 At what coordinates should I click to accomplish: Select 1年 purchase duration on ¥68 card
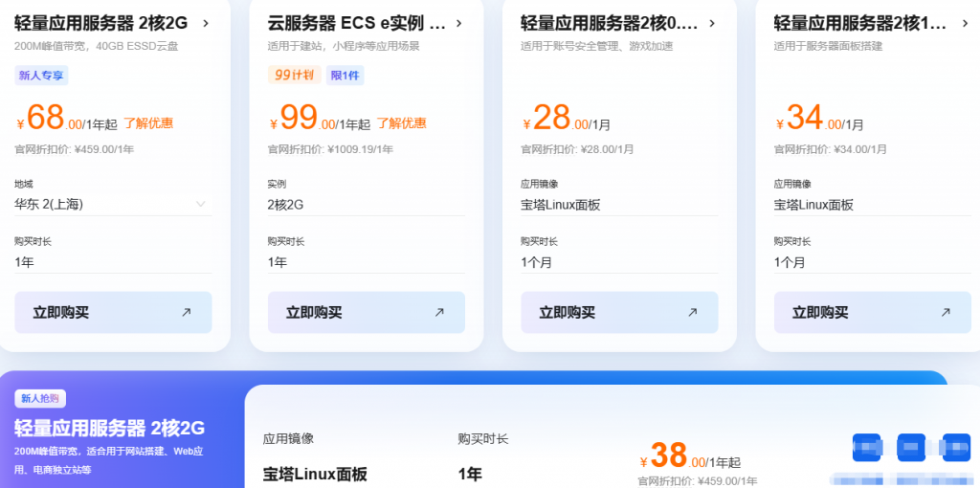pos(113,262)
